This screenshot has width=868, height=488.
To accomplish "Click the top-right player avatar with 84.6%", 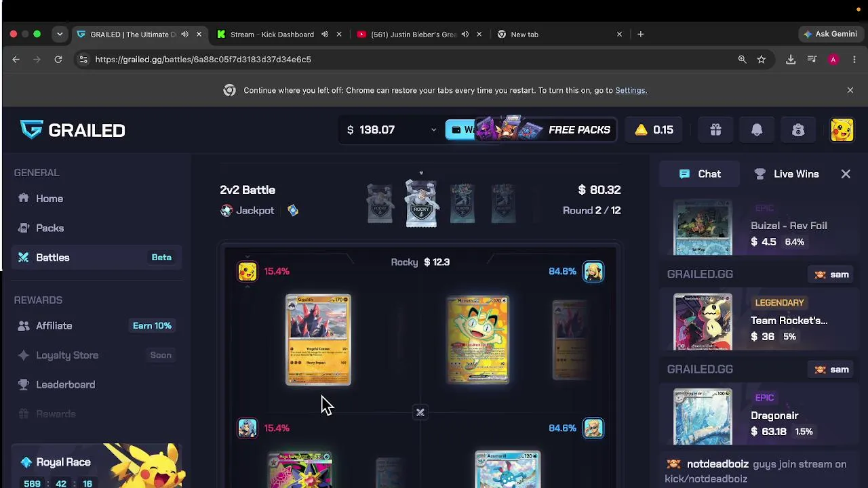I will pos(593,271).
